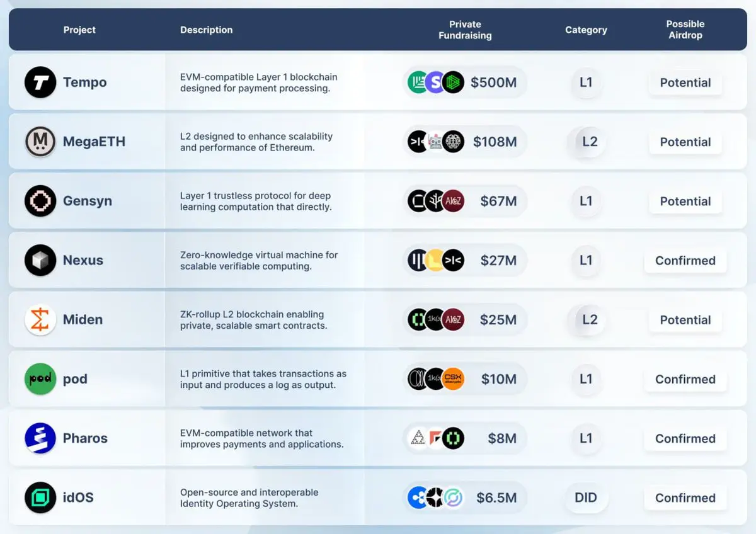Select the blue Pharos logo
Screen dimensions: 756x534
(x=40, y=438)
